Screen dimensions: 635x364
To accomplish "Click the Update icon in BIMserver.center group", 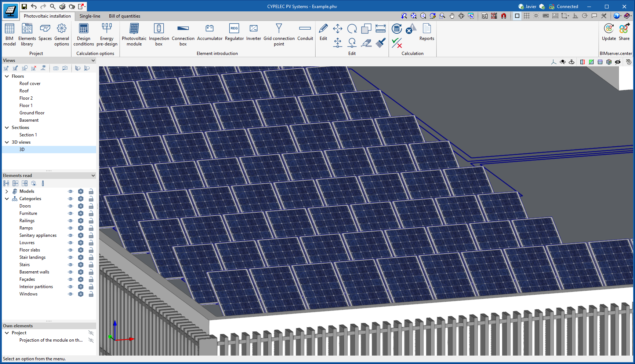I will [609, 32].
